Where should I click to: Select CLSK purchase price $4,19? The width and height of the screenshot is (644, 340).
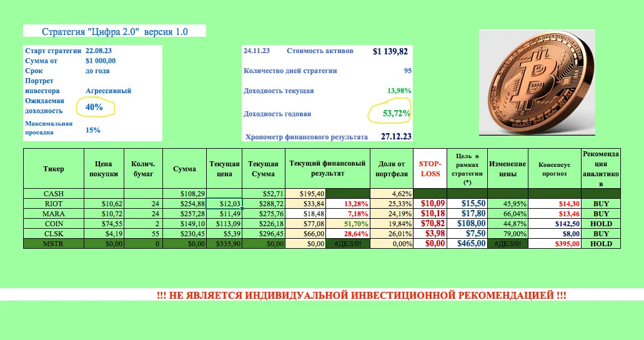click(x=104, y=234)
